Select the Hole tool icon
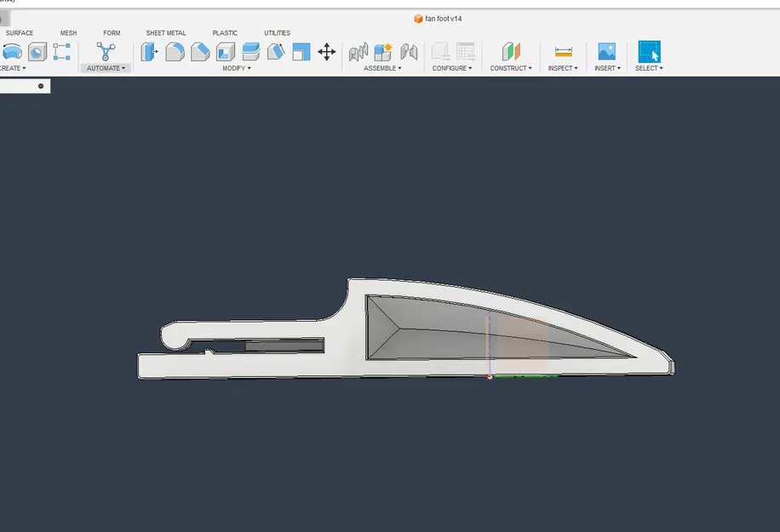780x532 pixels. (x=37, y=52)
